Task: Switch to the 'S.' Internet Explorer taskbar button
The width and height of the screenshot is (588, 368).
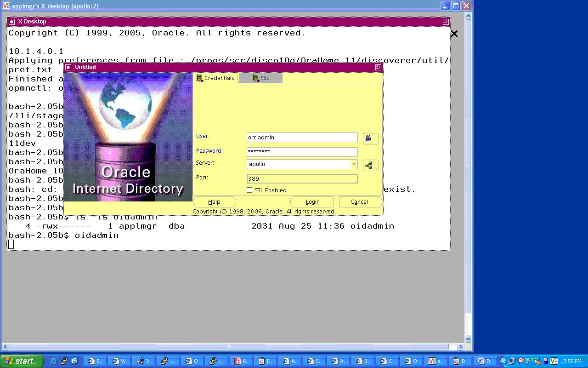Action: (x=314, y=361)
